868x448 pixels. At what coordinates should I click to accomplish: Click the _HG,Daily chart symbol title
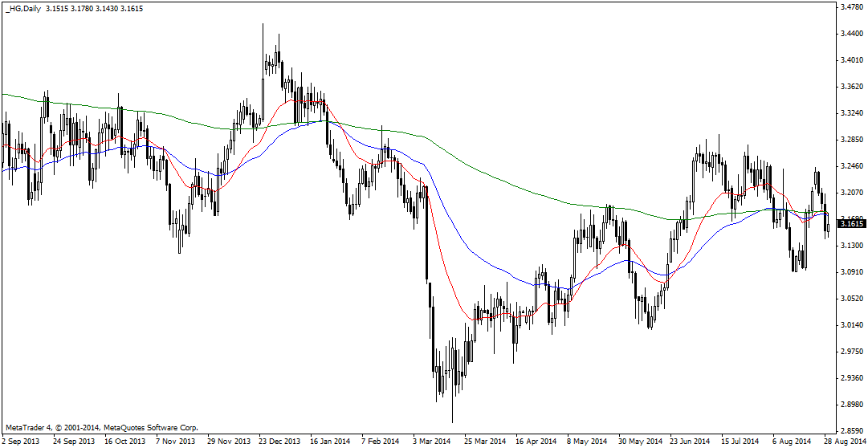[x=24, y=8]
